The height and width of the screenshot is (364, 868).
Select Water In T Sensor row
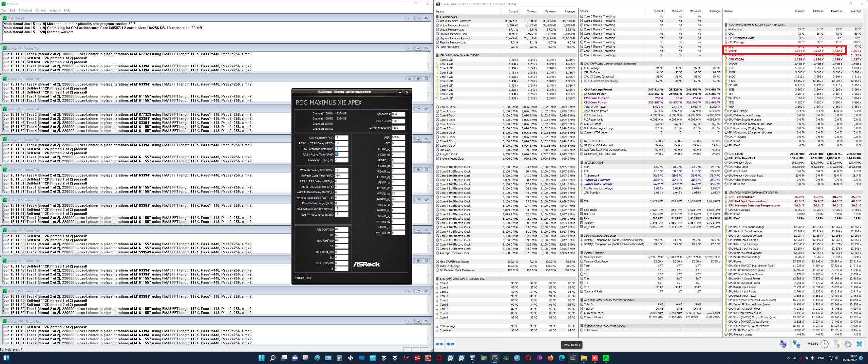click(x=650, y=180)
